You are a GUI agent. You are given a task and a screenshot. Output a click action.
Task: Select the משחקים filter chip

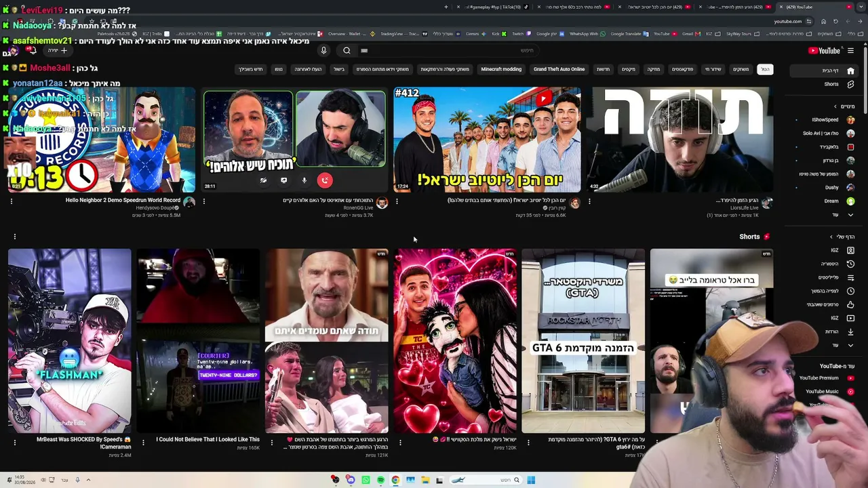741,69
